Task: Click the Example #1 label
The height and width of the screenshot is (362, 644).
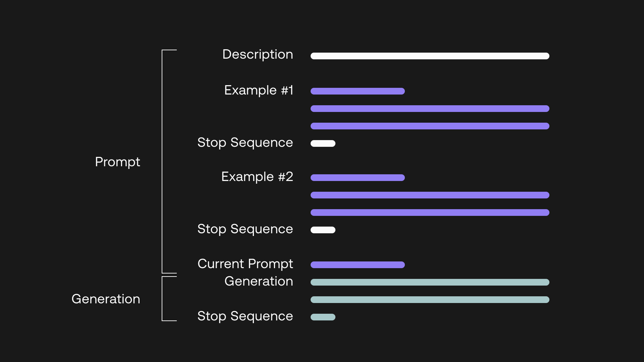Action: [259, 90]
